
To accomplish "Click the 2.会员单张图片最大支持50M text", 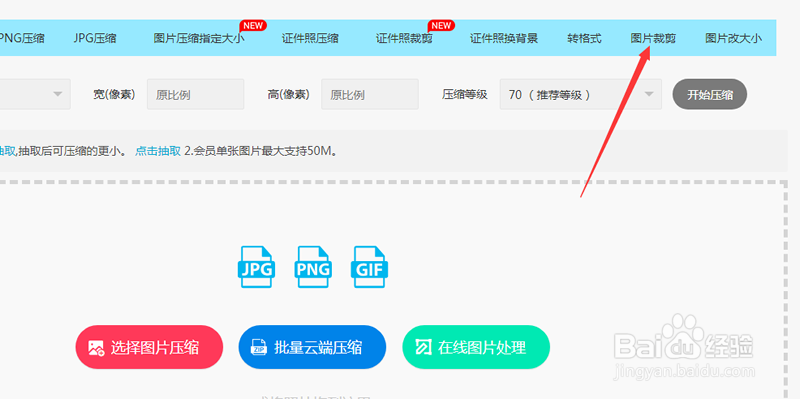I will click(261, 151).
